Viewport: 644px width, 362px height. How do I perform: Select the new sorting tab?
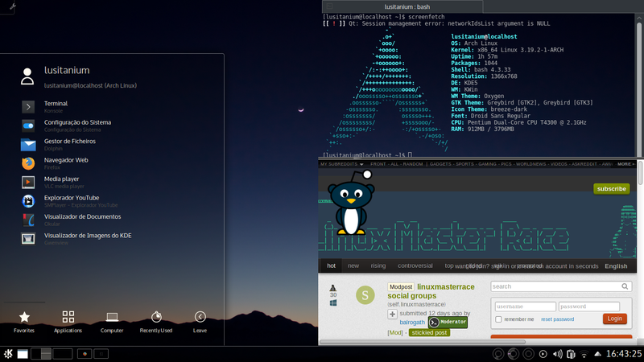point(353,266)
